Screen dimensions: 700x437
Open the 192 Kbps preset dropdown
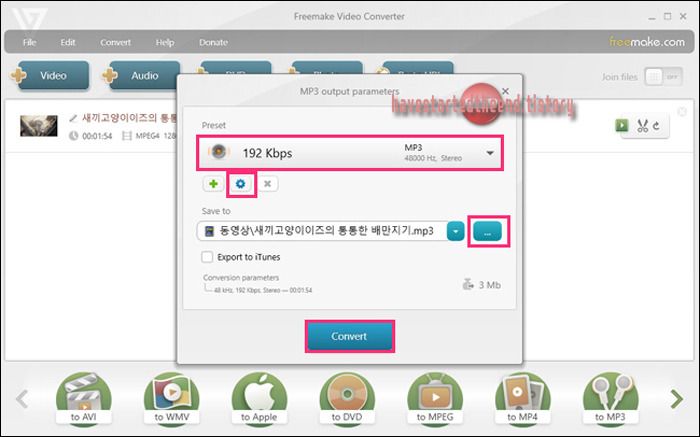tap(350, 153)
